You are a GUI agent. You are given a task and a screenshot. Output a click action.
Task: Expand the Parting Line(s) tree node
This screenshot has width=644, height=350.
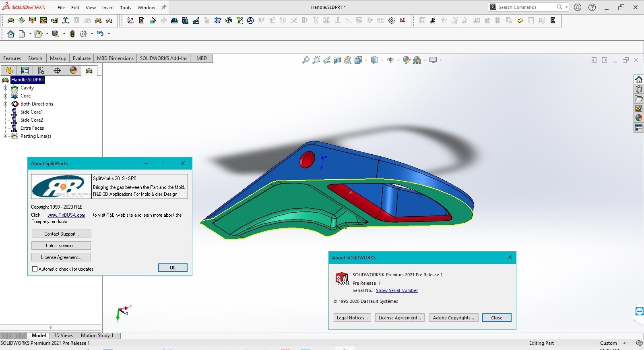coord(6,136)
